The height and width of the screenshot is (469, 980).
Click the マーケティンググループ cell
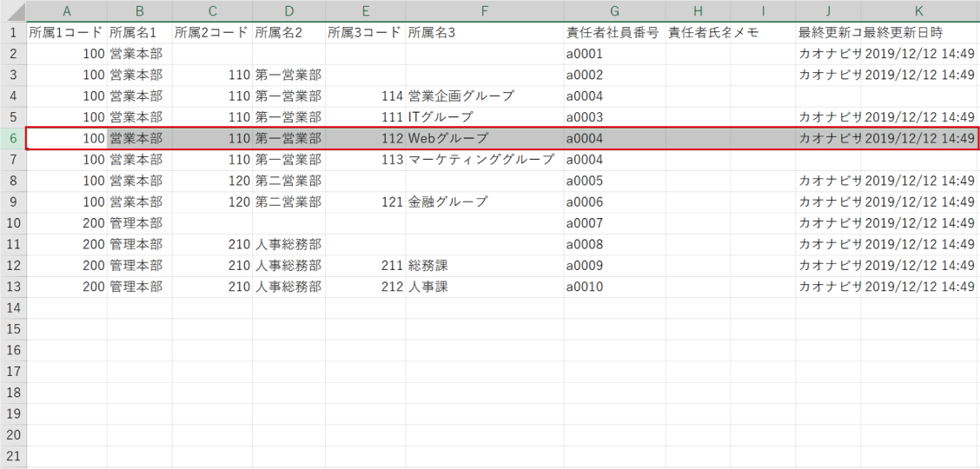click(484, 160)
